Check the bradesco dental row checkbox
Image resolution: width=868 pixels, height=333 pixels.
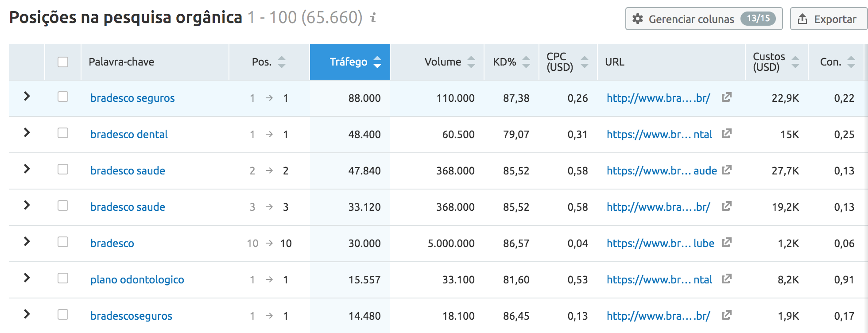coord(63,133)
